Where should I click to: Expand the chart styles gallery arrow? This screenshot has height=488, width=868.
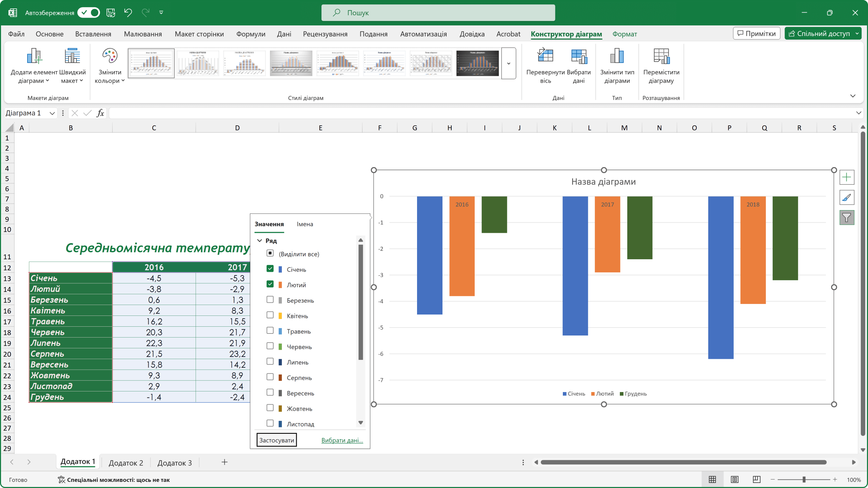coord(509,64)
